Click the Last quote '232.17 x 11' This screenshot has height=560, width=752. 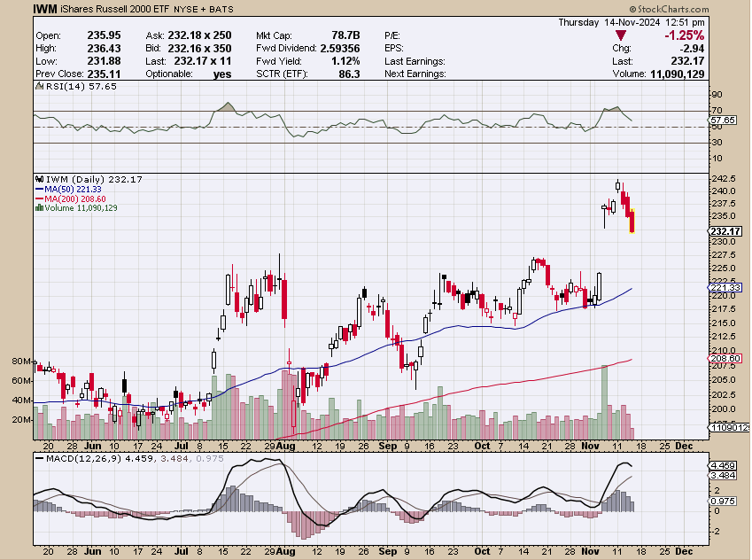click(x=202, y=61)
